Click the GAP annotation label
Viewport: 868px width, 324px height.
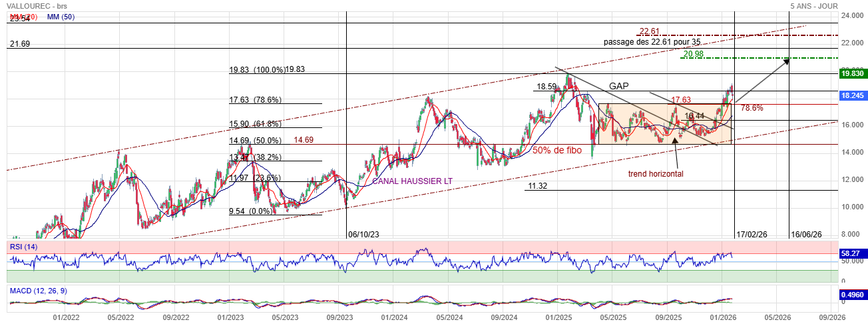point(619,86)
